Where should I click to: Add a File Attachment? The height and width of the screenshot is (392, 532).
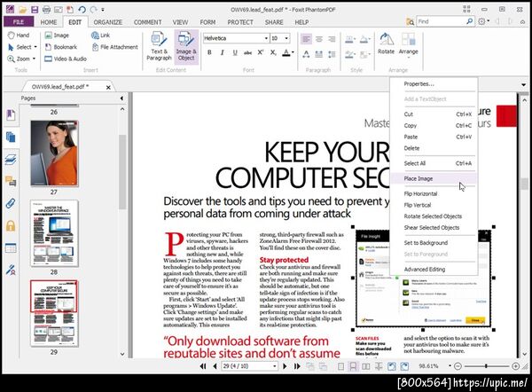[x=115, y=47]
